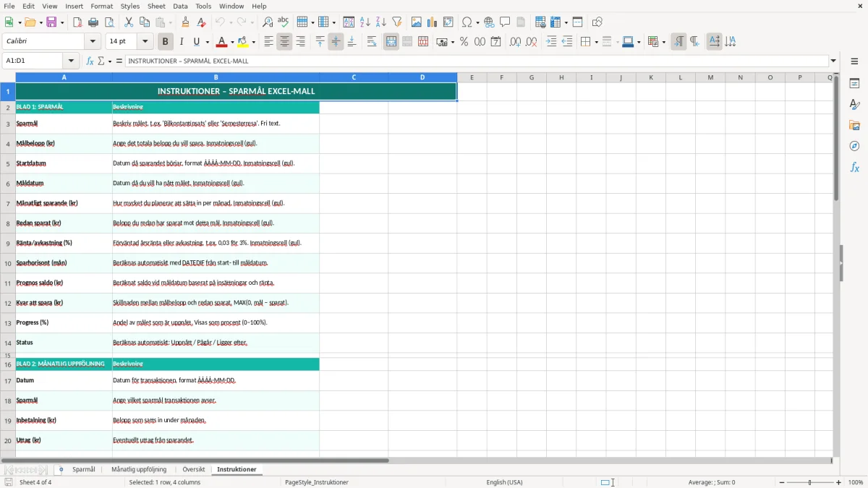
Task: Click the 100% zoom level
Action: pos(856,482)
